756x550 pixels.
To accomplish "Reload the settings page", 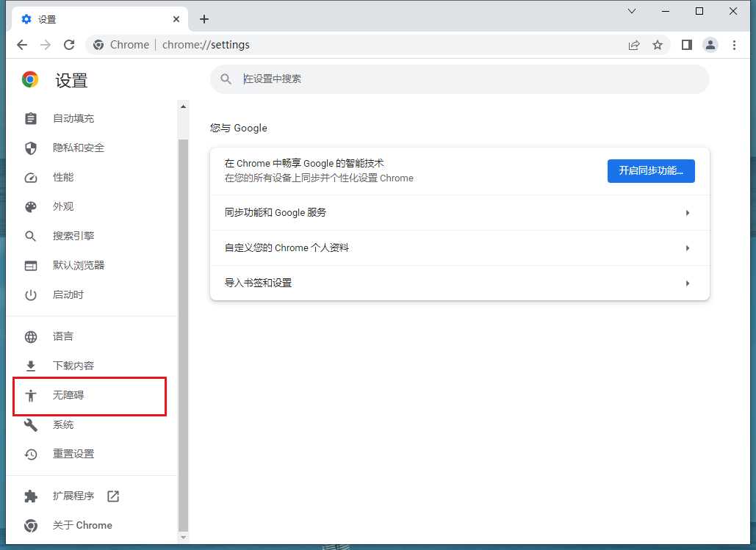I will click(x=69, y=45).
